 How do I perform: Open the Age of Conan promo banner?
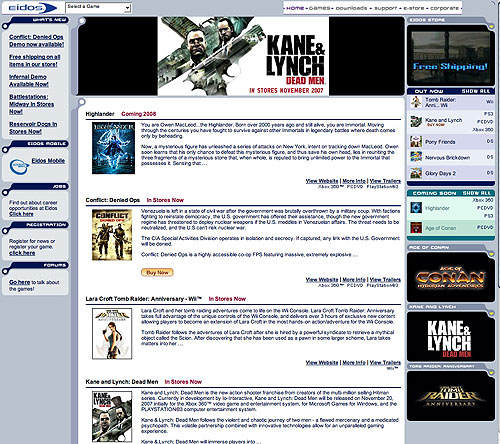(x=451, y=277)
